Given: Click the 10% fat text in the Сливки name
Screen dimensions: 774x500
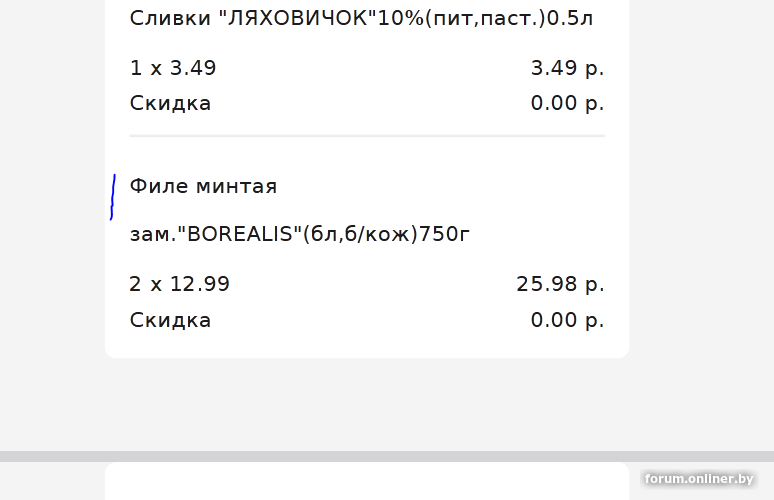Looking at the screenshot, I should (x=400, y=18).
